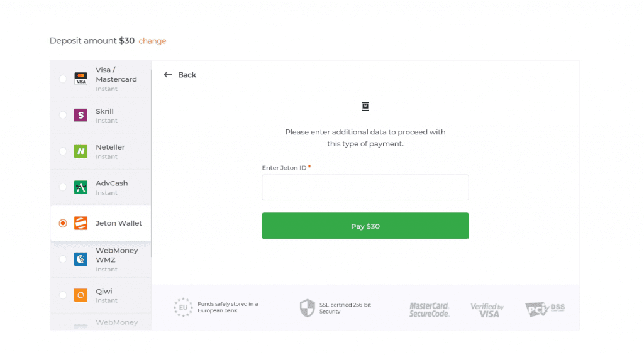Image resolution: width=644 pixels, height=355 pixels.
Task: Click the broken image icon above instructions
Action: click(365, 107)
